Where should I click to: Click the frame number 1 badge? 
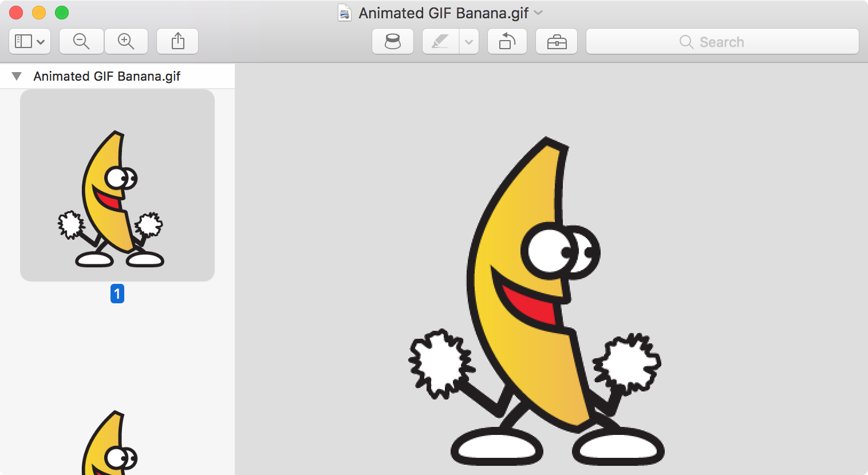click(117, 294)
